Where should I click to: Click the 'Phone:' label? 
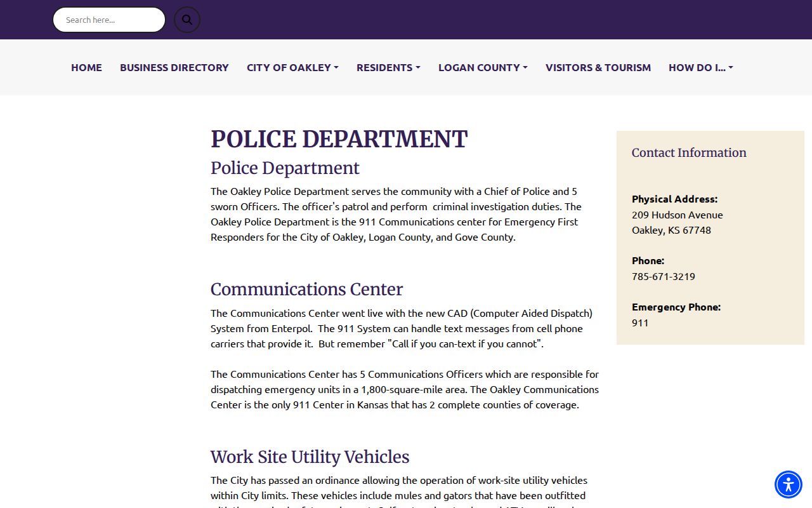[648, 260]
